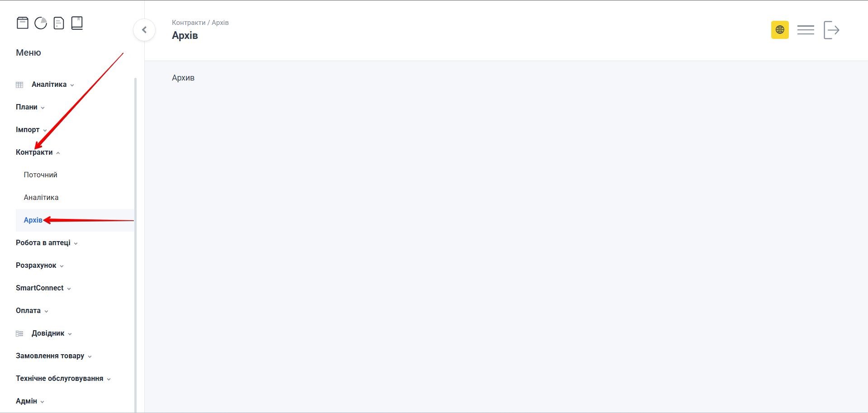This screenshot has height=413, width=868.
Task: Expand the Аналітика top-level menu section
Action: tap(49, 85)
